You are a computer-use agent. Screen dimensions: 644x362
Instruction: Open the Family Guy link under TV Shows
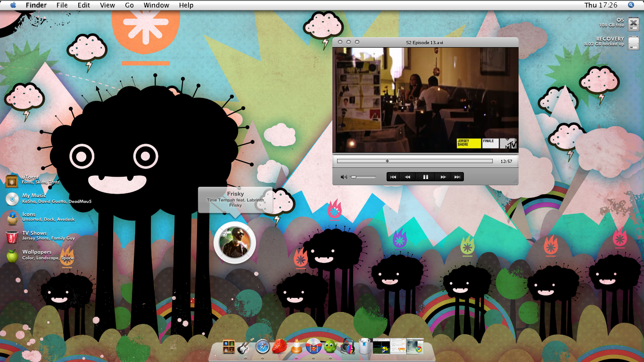[x=63, y=239]
